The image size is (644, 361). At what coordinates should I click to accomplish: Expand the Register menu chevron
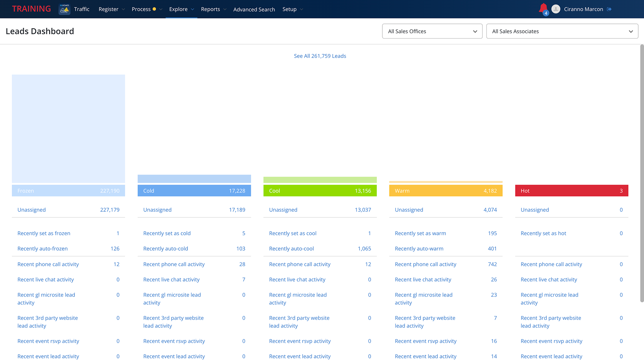click(x=123, y=9)
